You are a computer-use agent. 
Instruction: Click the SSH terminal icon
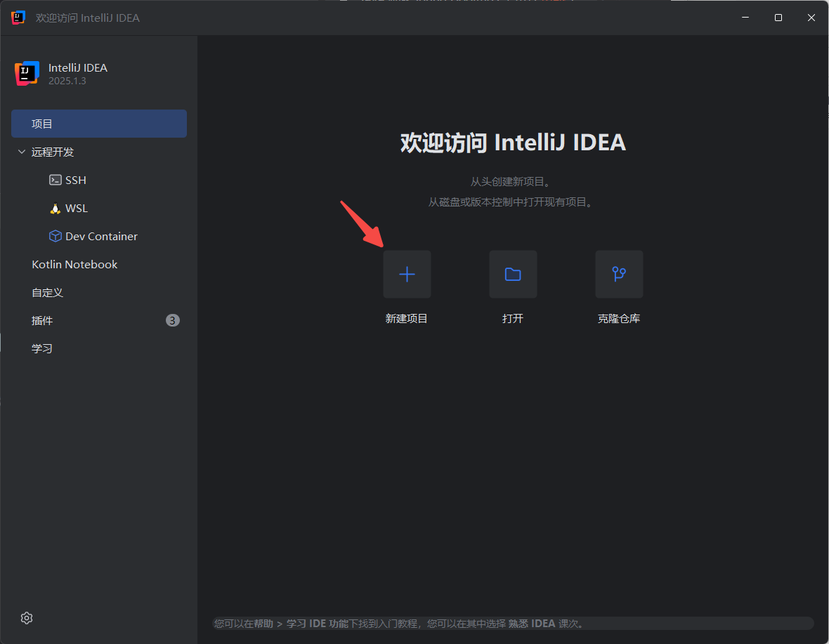pyautogui.click(x=55, y=180)
